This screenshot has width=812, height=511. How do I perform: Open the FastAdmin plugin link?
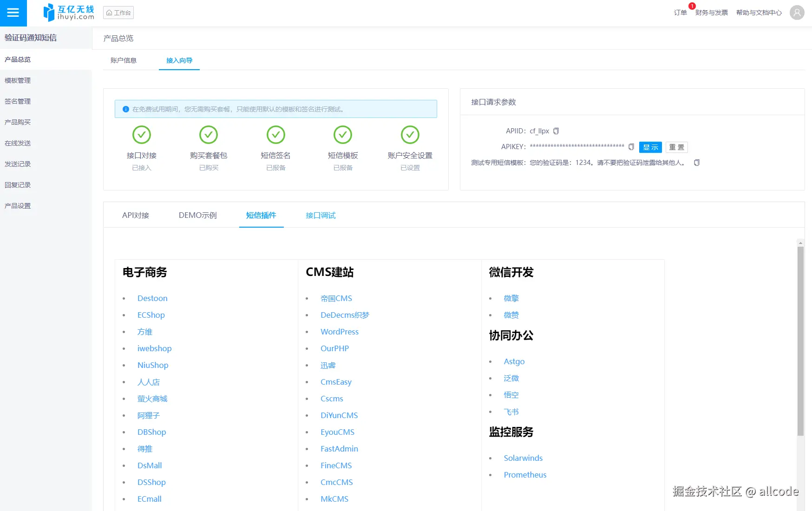[x=339, y=449]
